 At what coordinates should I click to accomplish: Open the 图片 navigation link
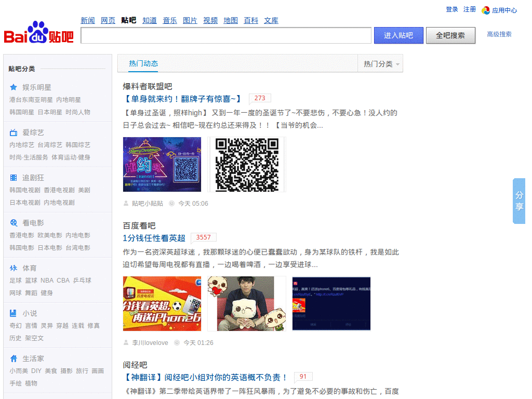click(190, 20)
